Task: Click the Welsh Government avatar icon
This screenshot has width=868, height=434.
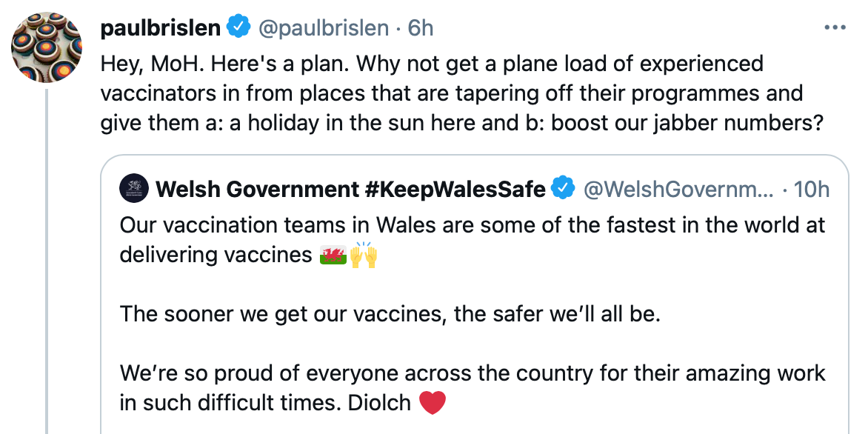Action: pos(134,189)
